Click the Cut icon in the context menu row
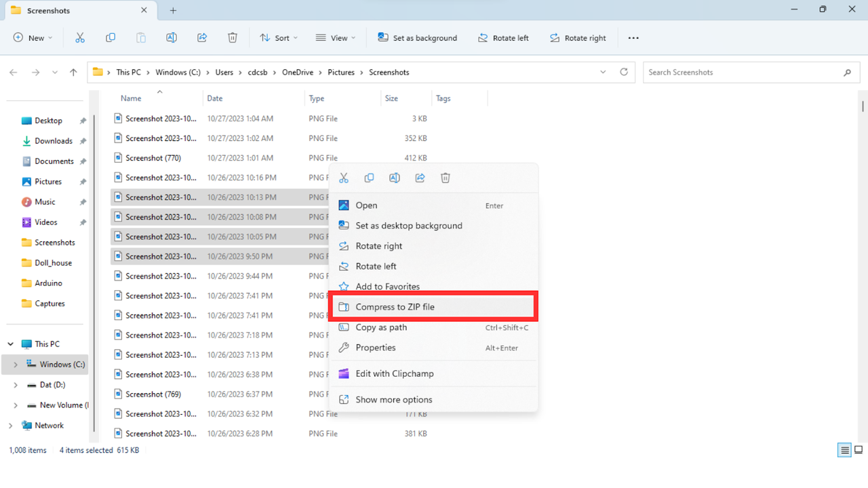868x488 pixels. pos(343,178)
